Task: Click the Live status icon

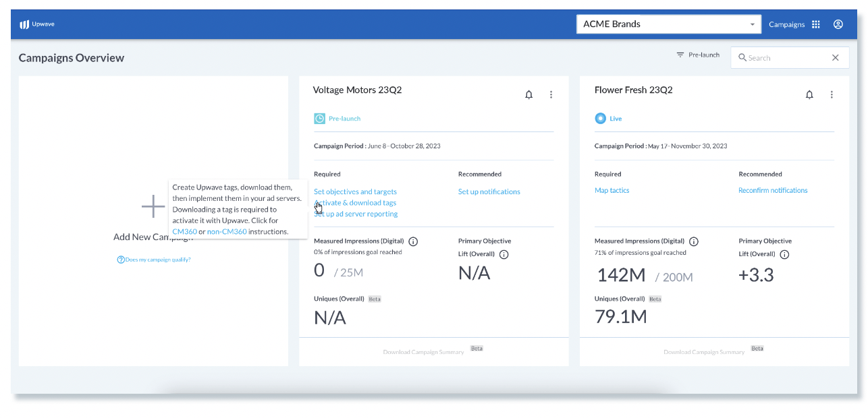Action: (601, 119)
